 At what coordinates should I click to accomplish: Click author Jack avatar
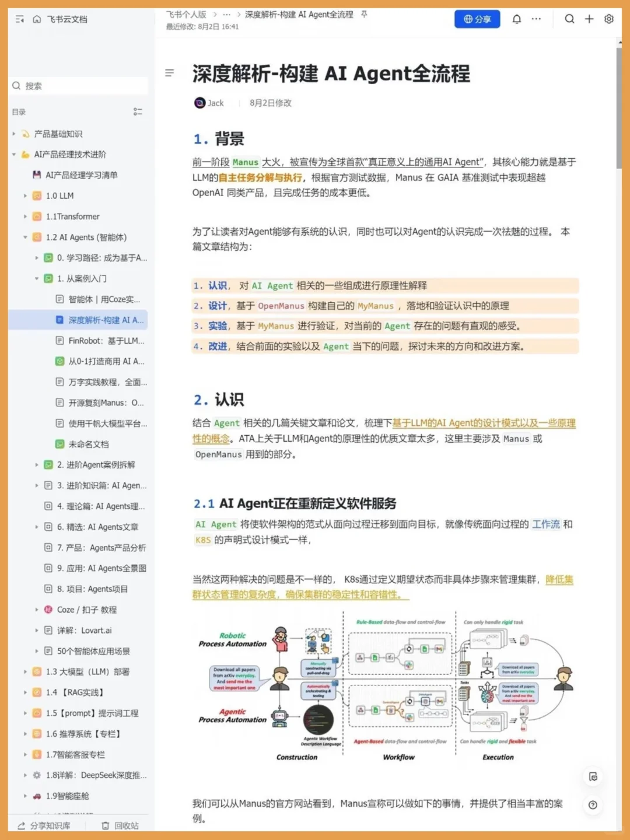[199, 103]
